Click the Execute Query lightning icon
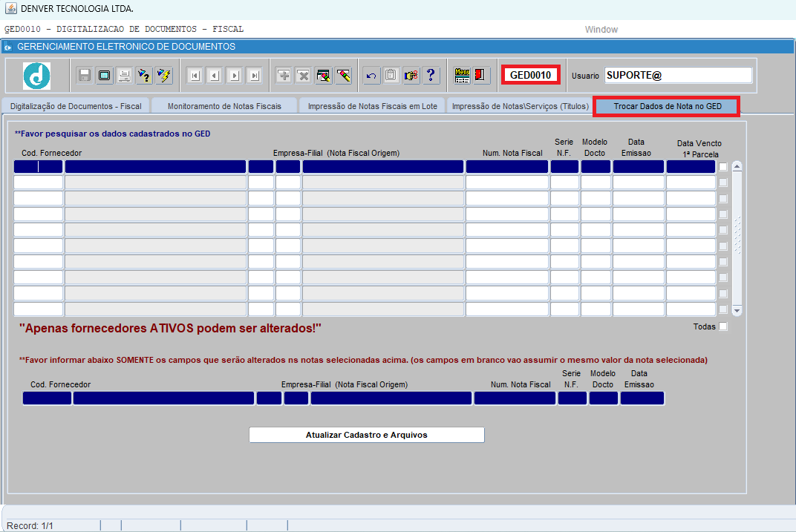Image resolution: width=796 pixels, height=532 pixels. click(164, 75)
